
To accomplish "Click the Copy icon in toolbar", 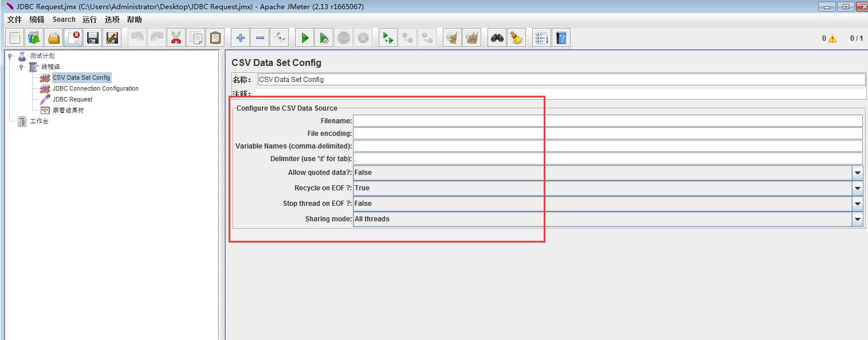I will 196,38.
